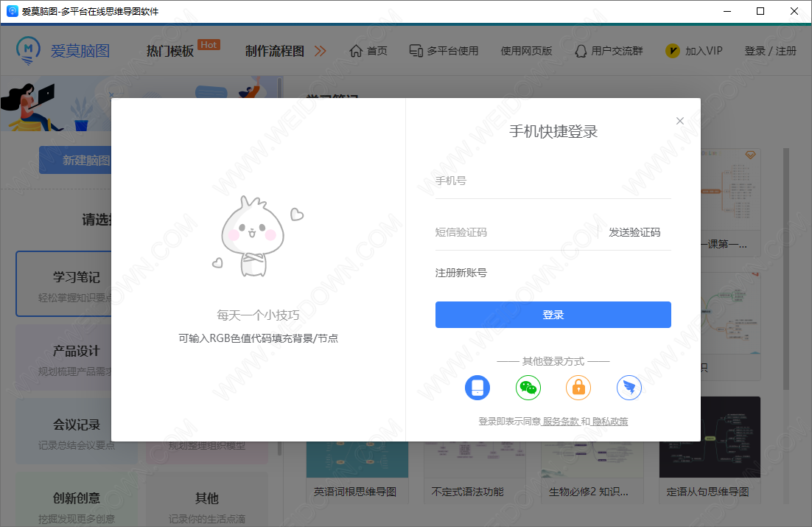The height and width of the screenshot is (527, 812).
Task: Open the 隐私政策 link
Action: (610, 422)
